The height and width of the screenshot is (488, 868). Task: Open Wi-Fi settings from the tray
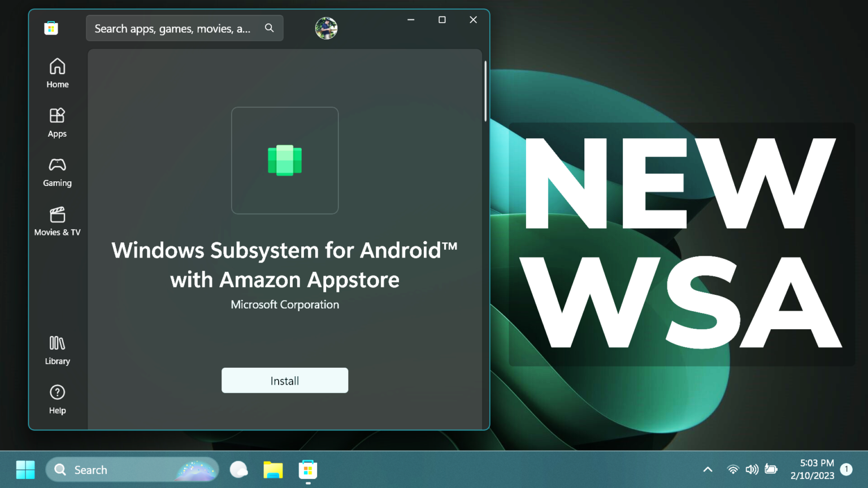pyautogui.click(x=733, y=469)
